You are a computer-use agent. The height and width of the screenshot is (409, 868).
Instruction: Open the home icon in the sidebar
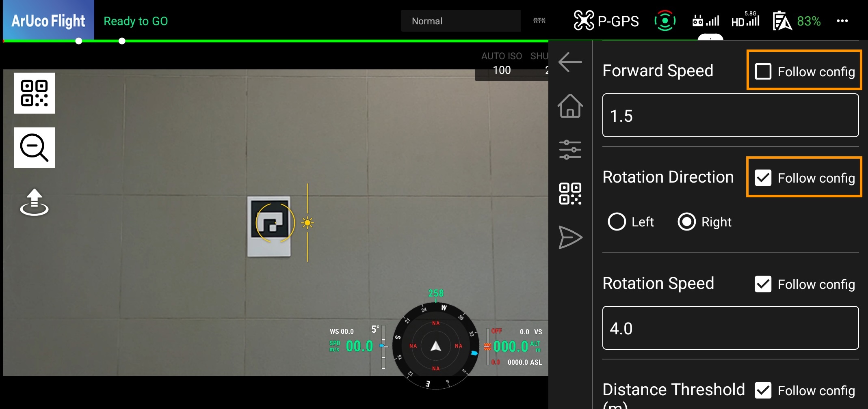570,107
